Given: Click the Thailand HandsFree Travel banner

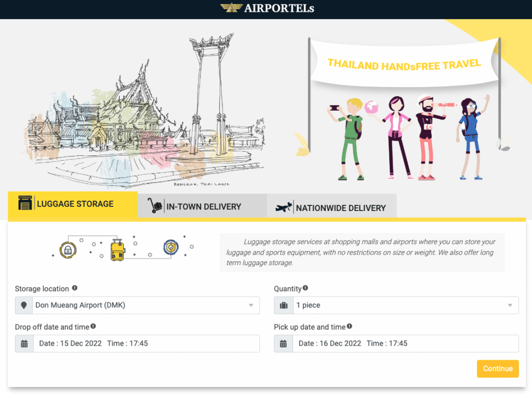Looking at the screenshot, I should 404,64.
